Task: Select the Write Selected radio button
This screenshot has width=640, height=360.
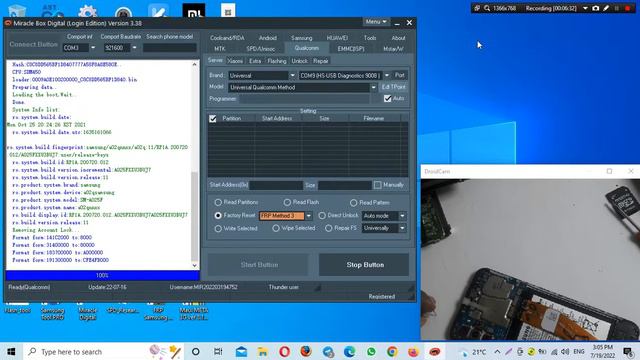Action: click(218, 228)
